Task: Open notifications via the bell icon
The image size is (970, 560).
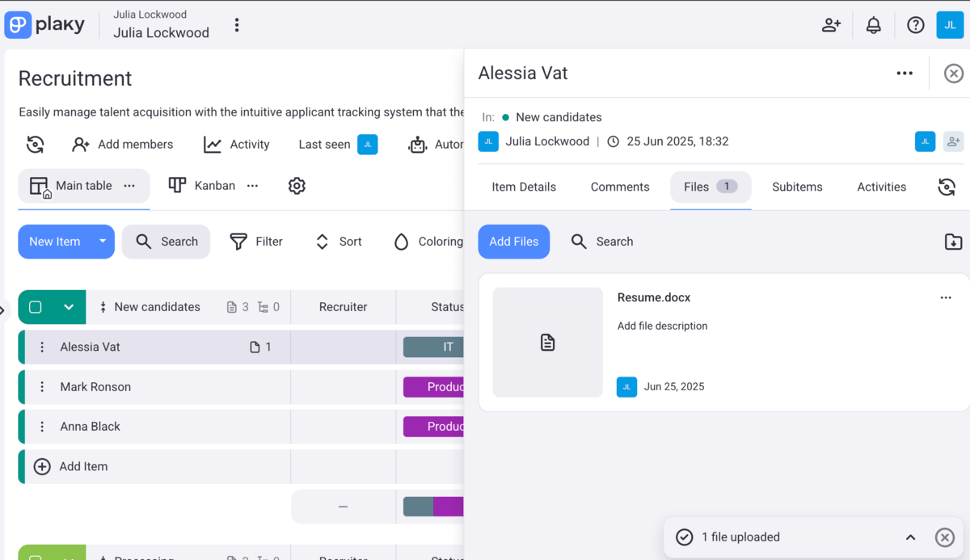Action: [873, 25]
